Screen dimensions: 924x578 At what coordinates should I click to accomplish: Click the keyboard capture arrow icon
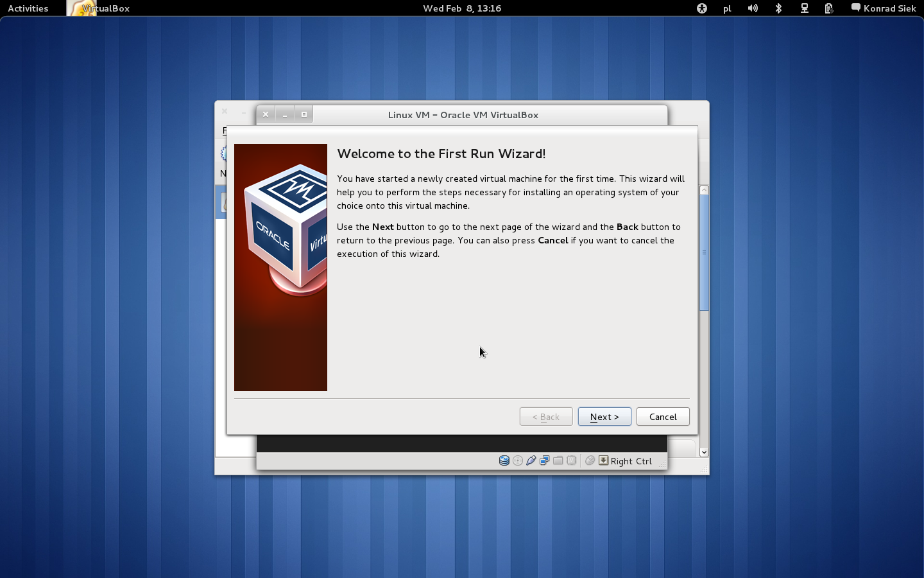(x=604, y=460)
